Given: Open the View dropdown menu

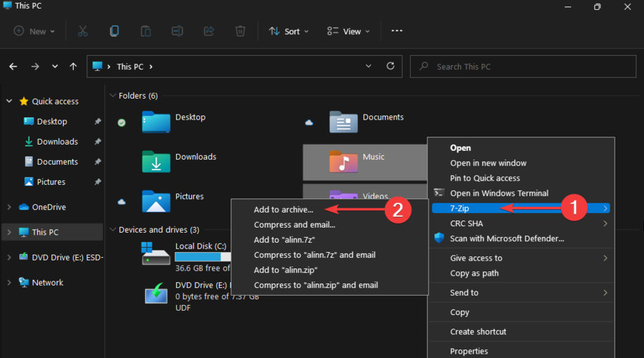Looking at the screenshot, I should (x=348, y=32).
